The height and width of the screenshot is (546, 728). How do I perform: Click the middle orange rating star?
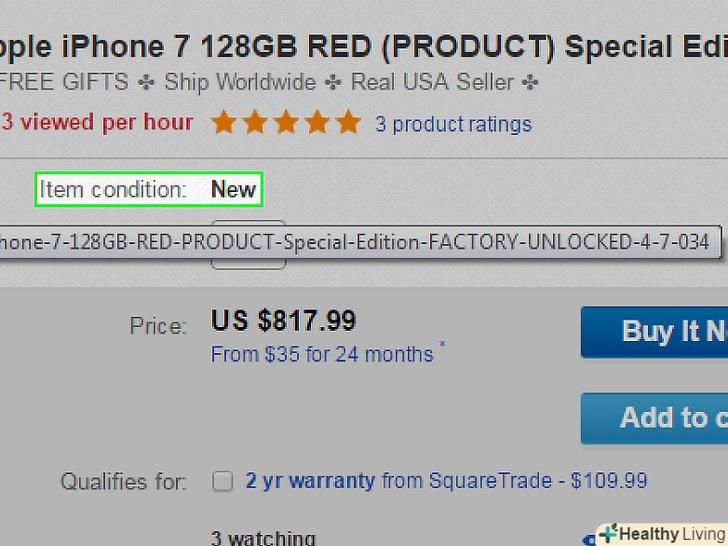point(286,124)
